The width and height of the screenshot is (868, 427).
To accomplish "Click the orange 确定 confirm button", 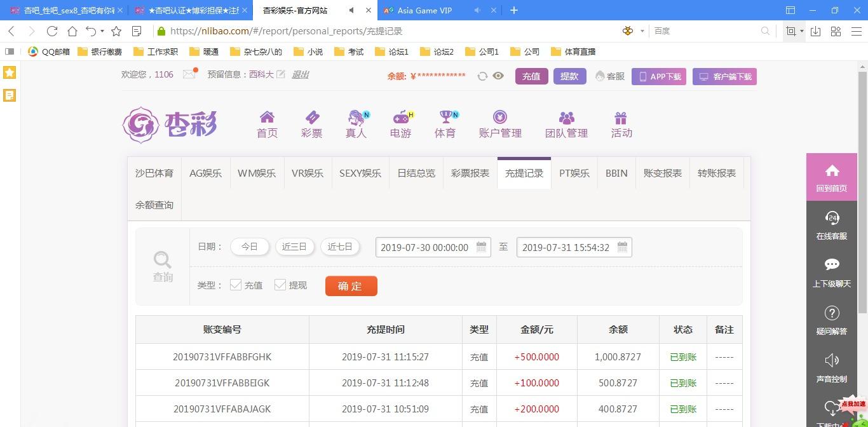I will pos(351,286).
